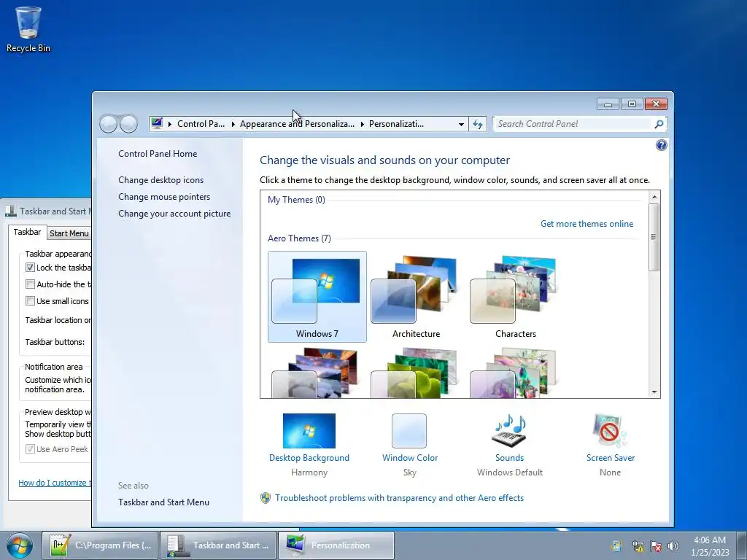Click the Sounds text label
The image size is (747, 560).
[x=509, y=458]
